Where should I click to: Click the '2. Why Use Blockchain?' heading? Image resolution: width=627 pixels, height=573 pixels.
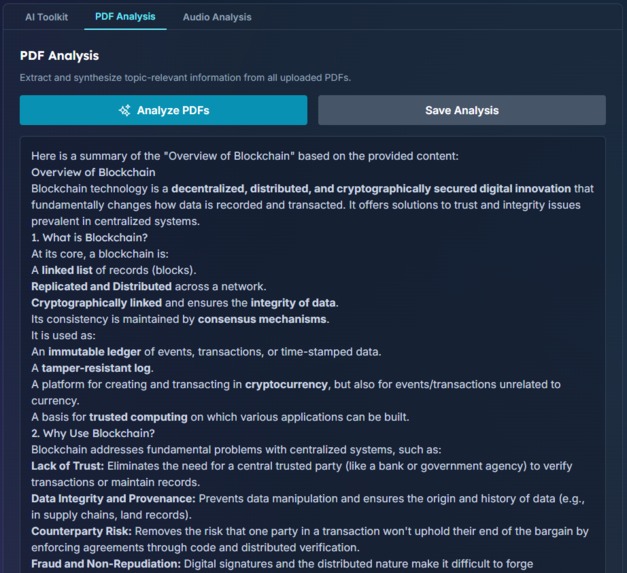[x=93, y=433]
